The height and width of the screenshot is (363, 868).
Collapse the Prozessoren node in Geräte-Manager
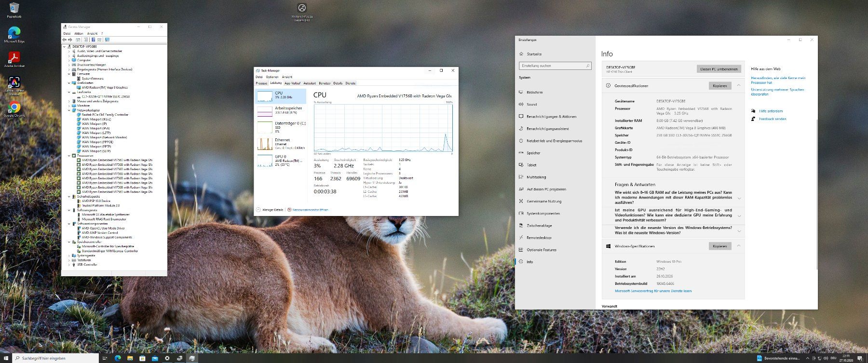(69, 156)
